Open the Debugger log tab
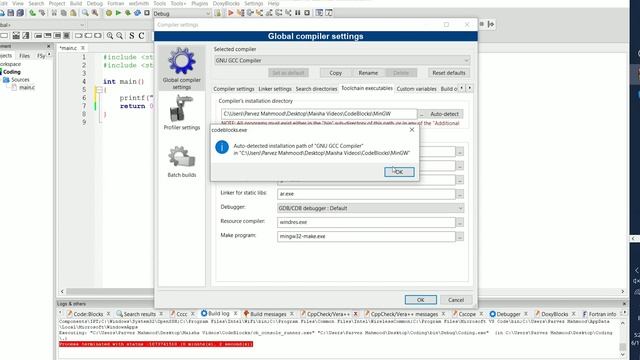Screen dimensions: 640x360 pos(508,314)
